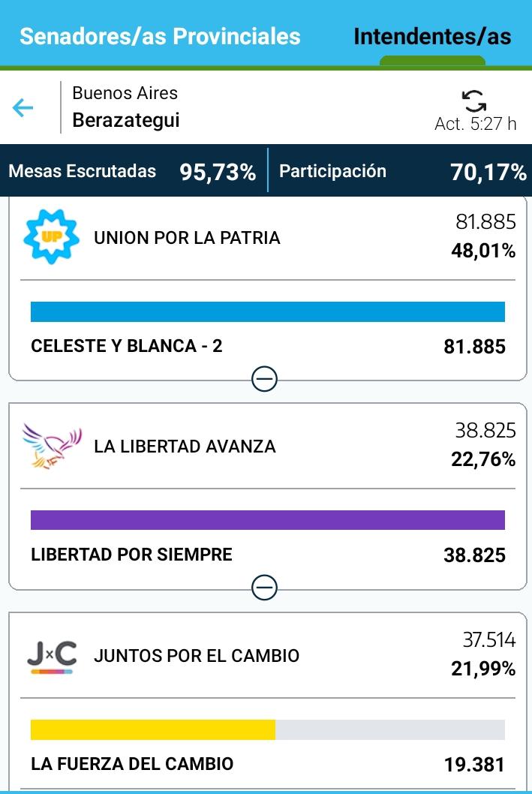This screenshot has height=794, width=532.
Task: Select the LA FUERZA DEL CAMBIO list
Action: 132,764
